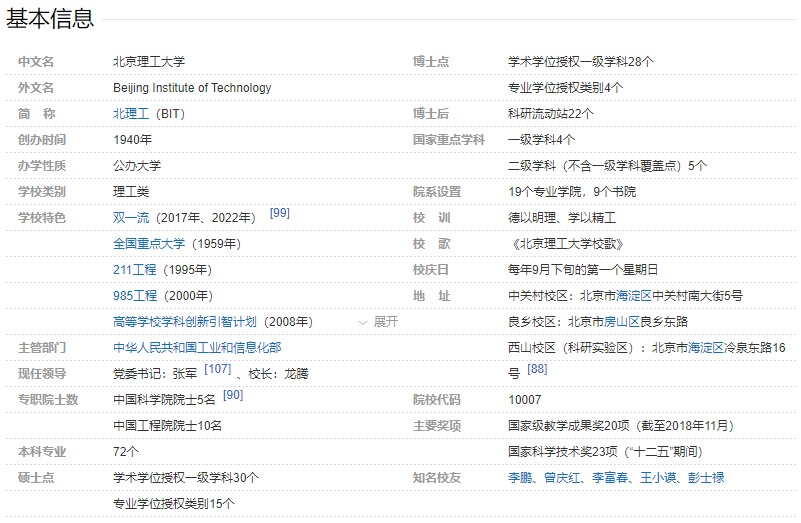
Task: Click citation reference [99]
Action: (x=280, y=213)
